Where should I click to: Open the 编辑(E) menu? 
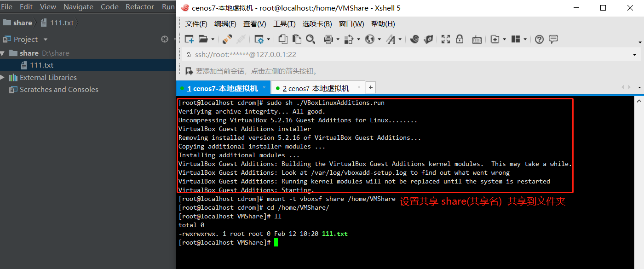click(225, 24)
